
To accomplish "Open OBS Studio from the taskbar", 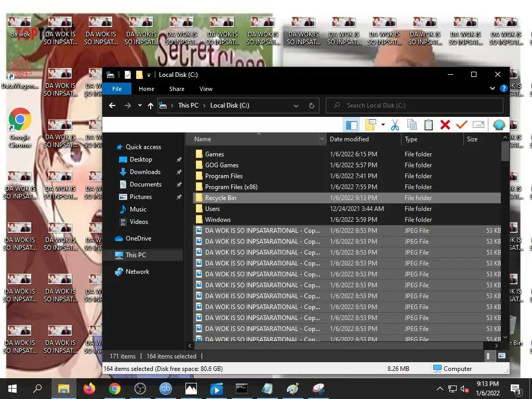I will click(140, 389).
